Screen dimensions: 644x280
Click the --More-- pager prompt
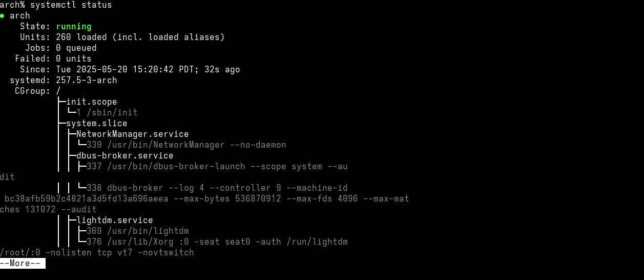click(x=23, y=264)
